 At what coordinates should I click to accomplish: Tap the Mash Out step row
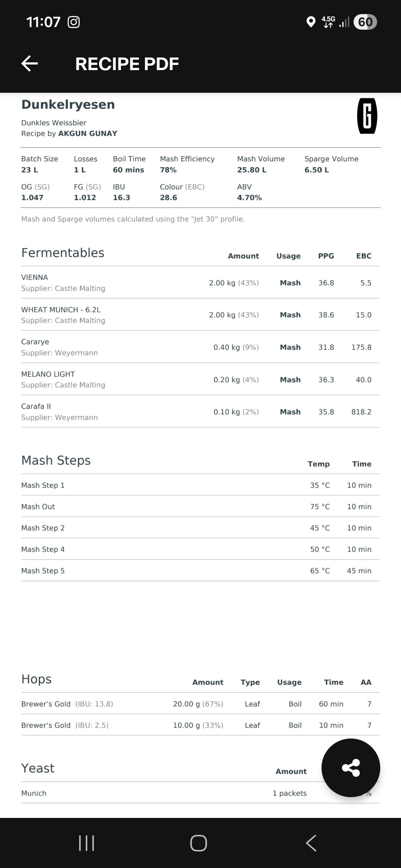click(x=200, y=507)
